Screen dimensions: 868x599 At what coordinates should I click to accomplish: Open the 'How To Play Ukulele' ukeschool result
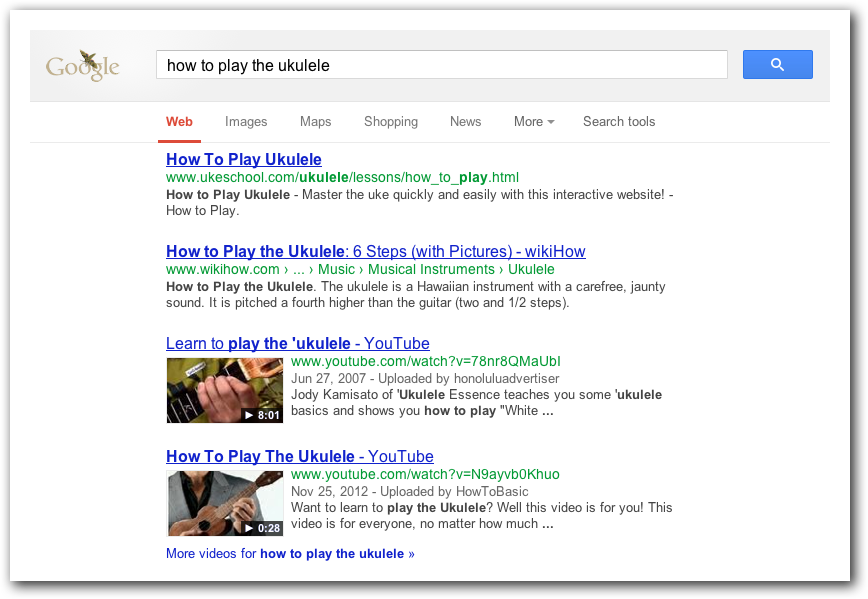pos(244,159)
